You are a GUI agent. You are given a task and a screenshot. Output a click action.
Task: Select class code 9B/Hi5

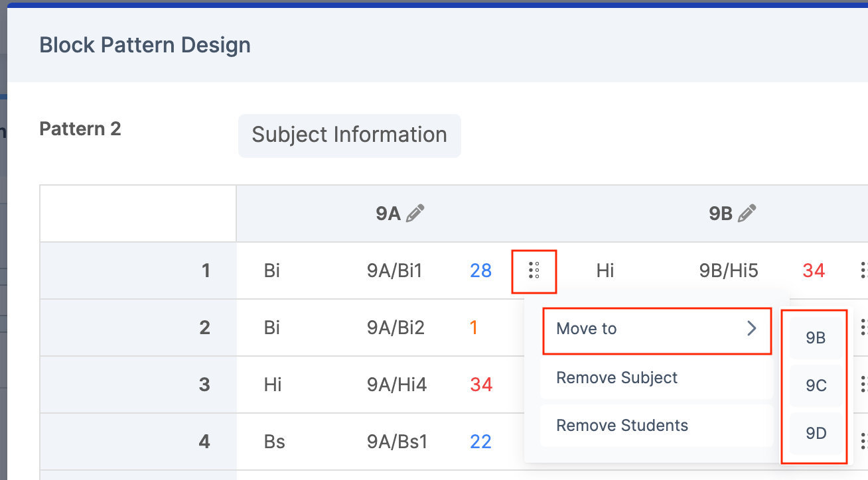[x=729, y=270]
